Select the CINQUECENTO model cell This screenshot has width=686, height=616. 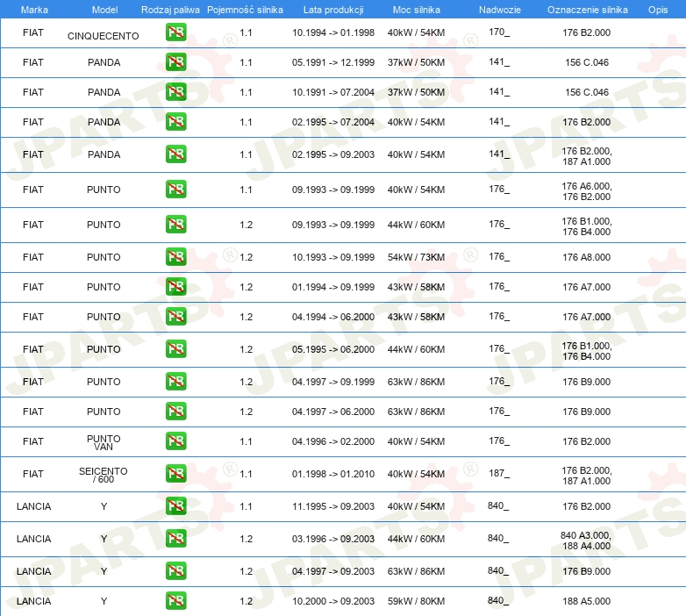pos(104,36)
